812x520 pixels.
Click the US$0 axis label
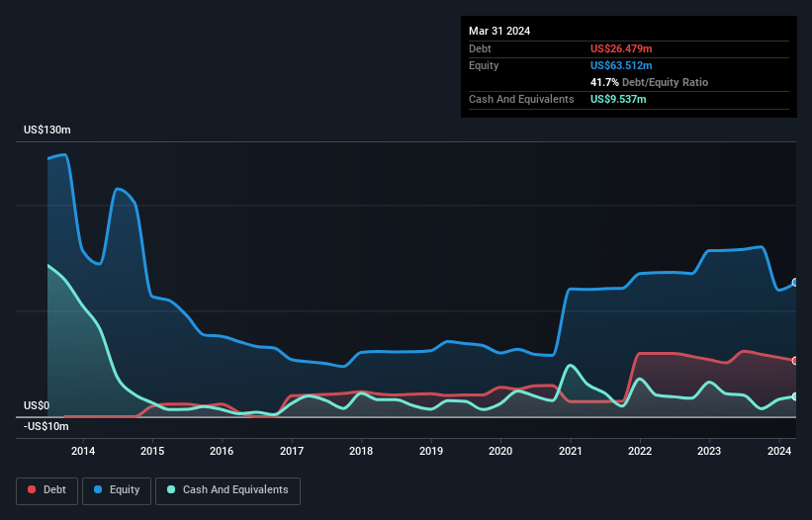(x=37, y=405)
